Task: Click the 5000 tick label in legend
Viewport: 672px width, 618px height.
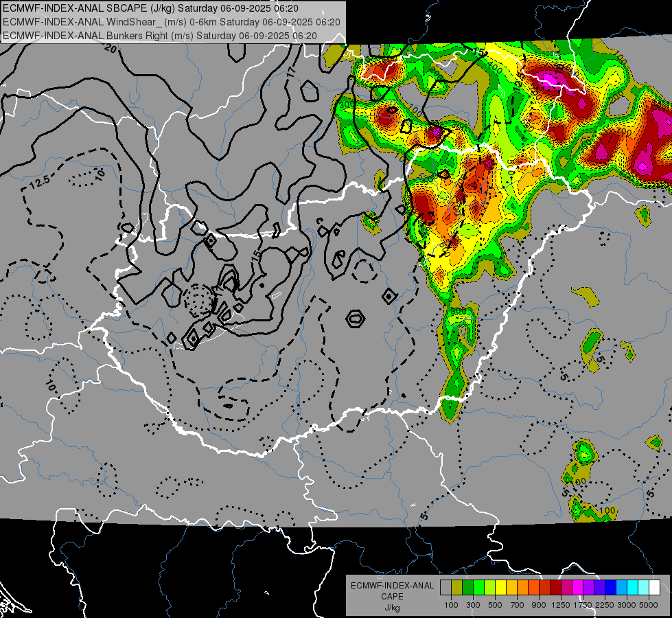Action: tap(649, 605)
